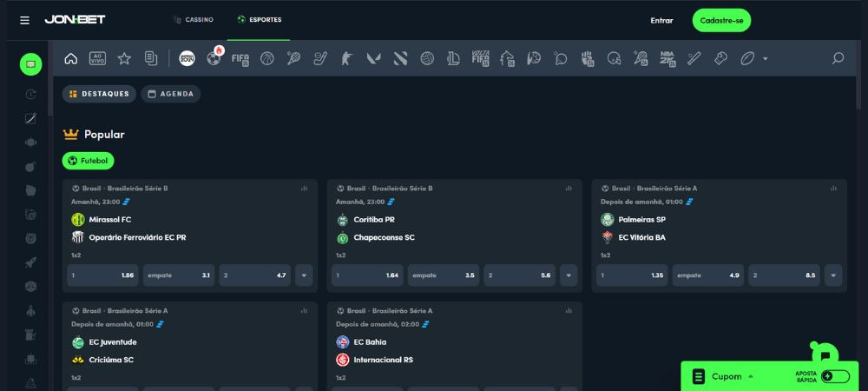Viewport: 868px width, 391px height.
Task: Switch to the Agenda tab
Action: 170,94
